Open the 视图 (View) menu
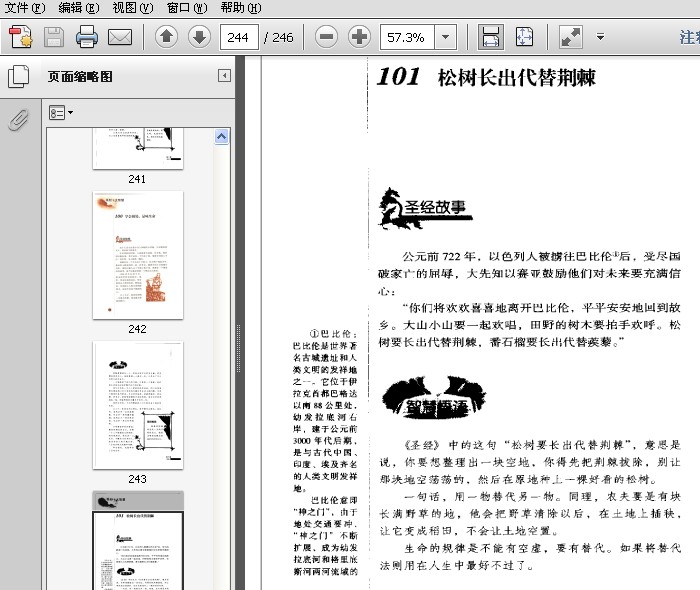The image size is (700, 590). point(132,8)
